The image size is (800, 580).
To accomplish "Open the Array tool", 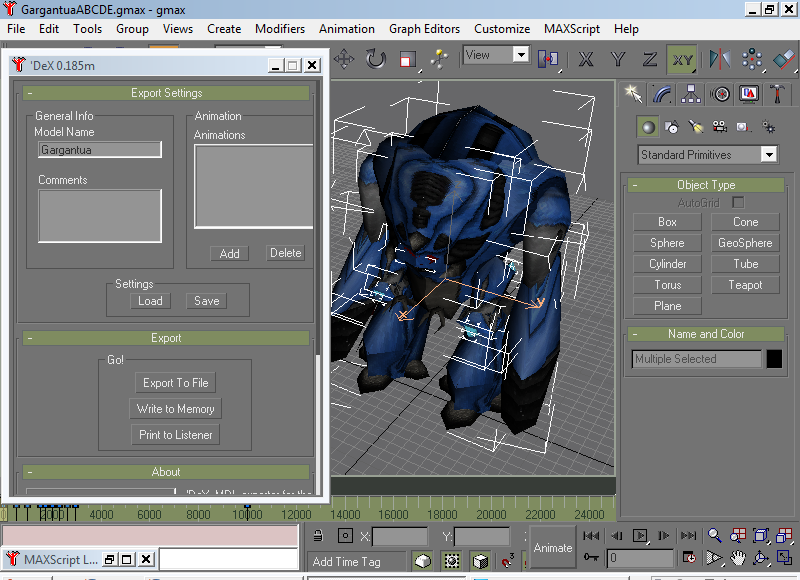I will tap(752, 60).
